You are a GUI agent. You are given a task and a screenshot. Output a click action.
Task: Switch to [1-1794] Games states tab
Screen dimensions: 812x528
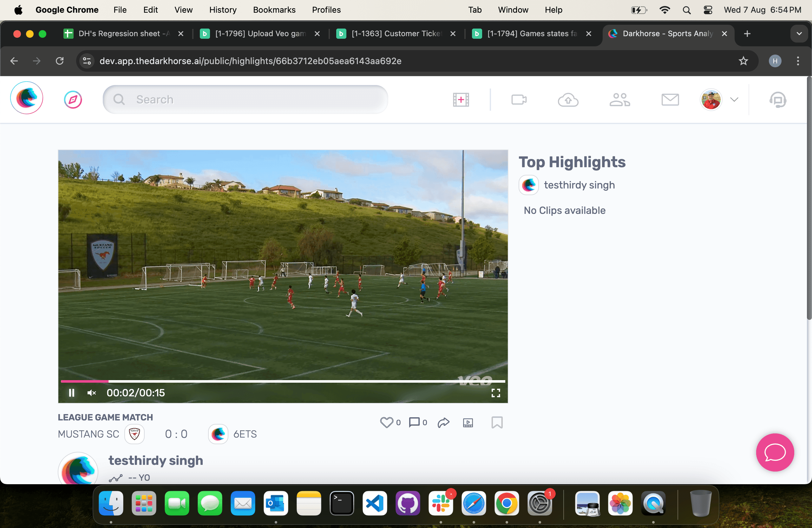pos(532,33)
